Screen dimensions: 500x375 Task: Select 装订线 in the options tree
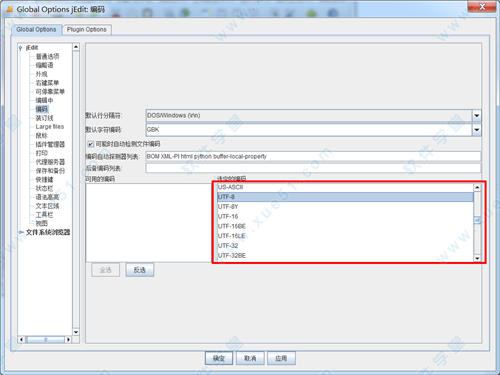[x=44, y=118]
